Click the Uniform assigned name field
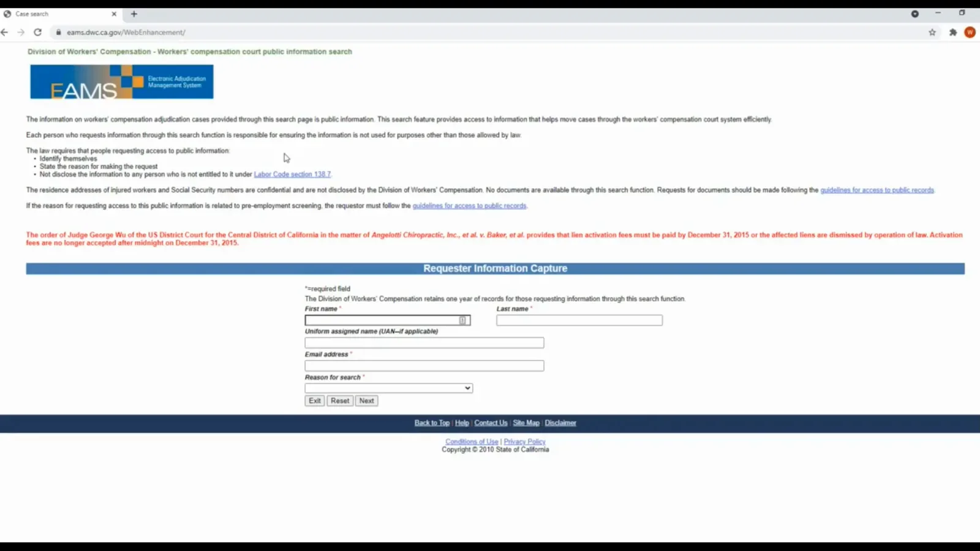 [x=424, y=343]
